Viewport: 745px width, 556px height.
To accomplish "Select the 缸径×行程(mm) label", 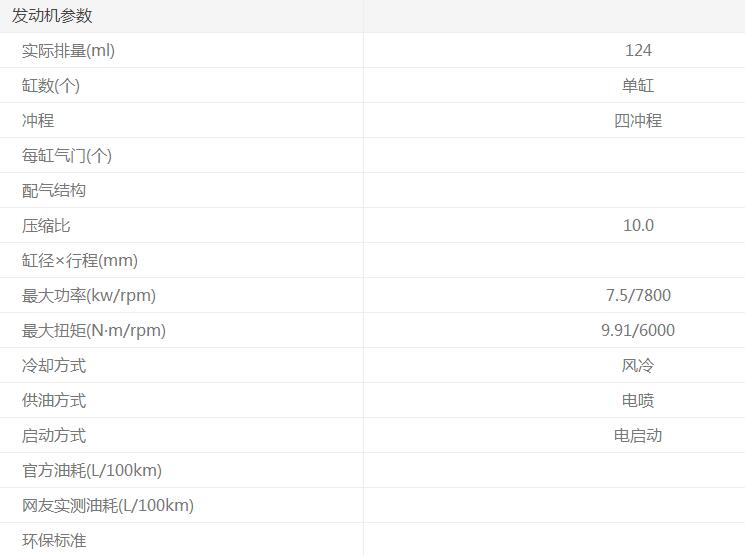I will pos(80,261).
